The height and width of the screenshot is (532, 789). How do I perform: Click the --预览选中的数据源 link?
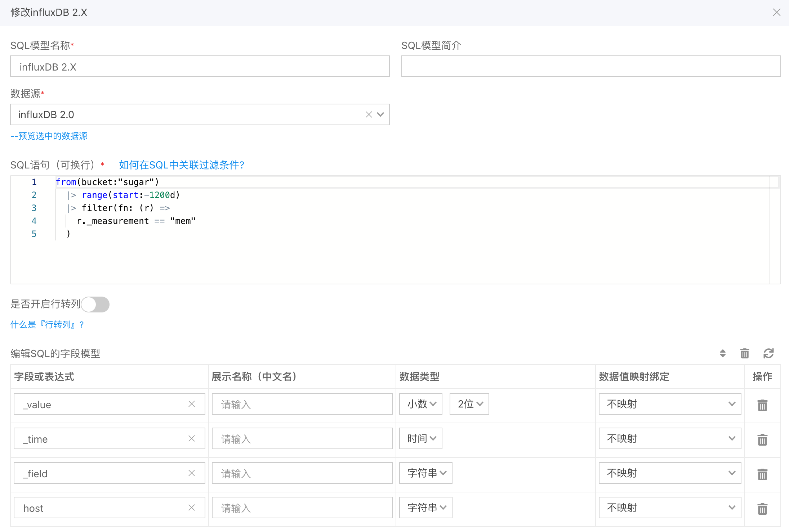(x=49, y=136)
